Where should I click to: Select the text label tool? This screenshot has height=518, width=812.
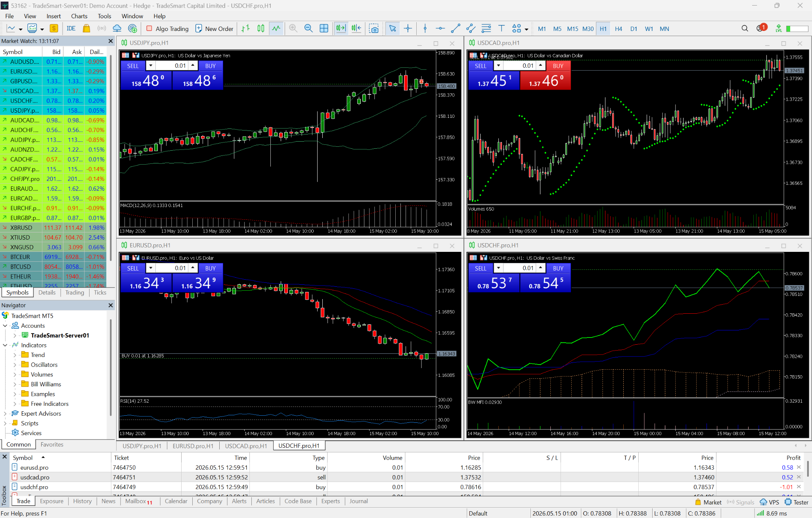(x=502, y=29)
